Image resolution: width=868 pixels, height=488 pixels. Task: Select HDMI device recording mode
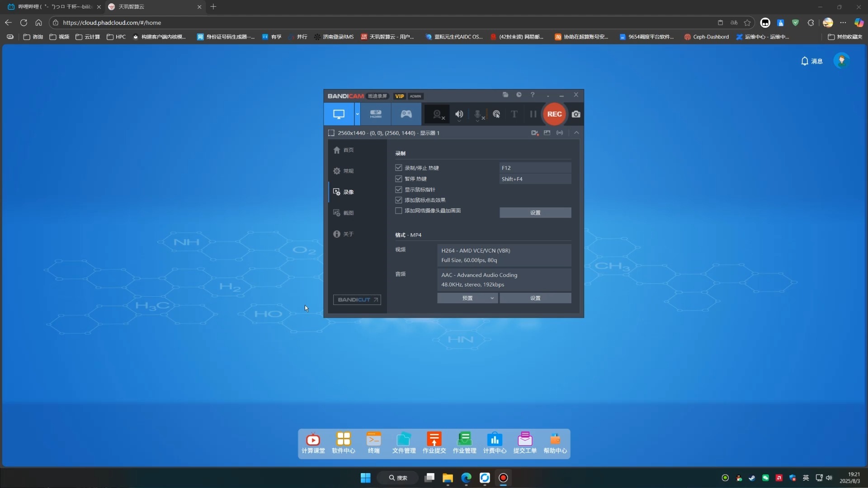(376, 114)
